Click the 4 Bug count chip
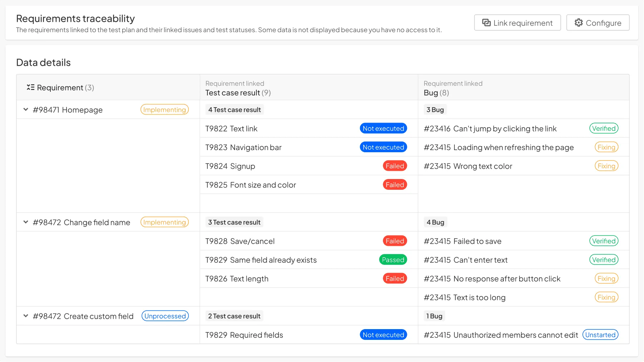The height and width of the screenshot is (362, 644). click(x=435, y=222)
